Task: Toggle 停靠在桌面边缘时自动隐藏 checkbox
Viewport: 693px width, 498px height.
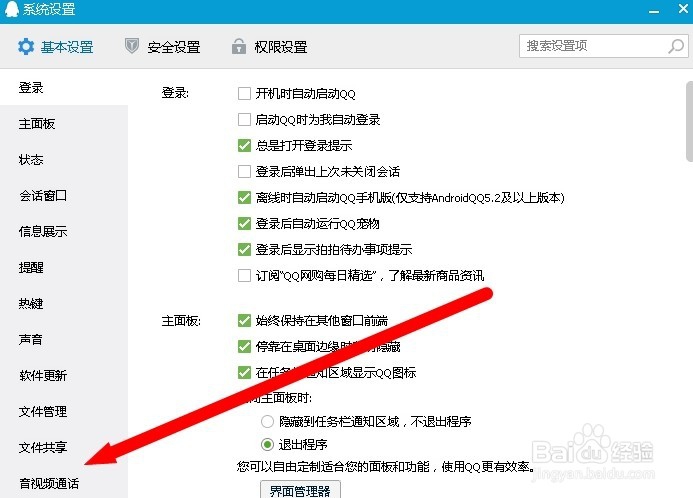Action: click(244, 346)
